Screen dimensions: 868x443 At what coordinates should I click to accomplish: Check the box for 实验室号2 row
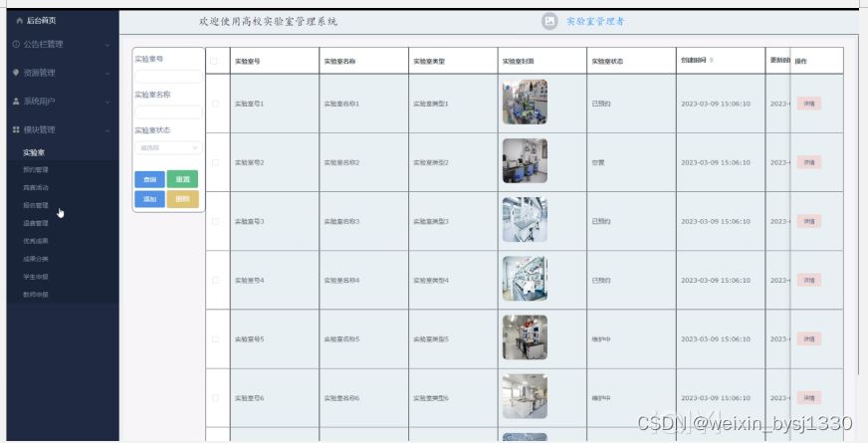pos(215,162)
